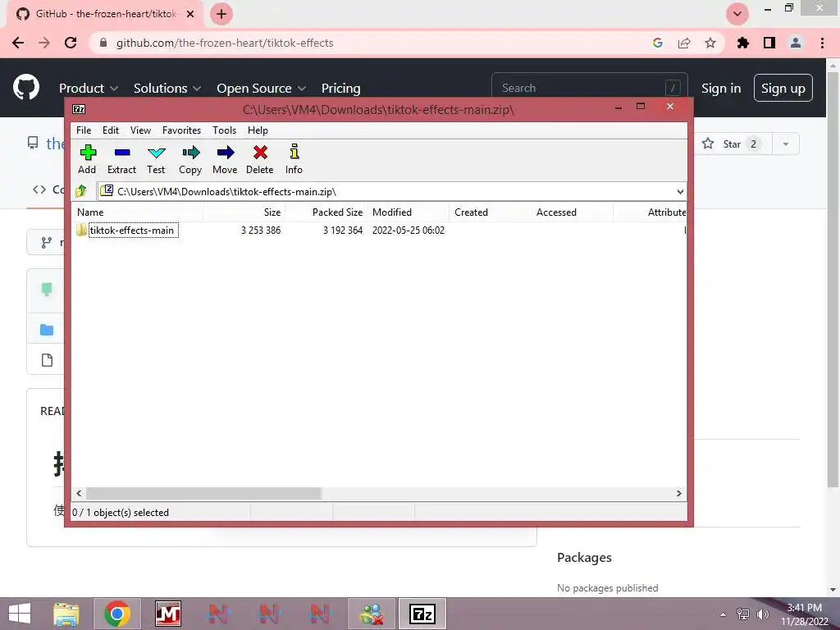The image size is (840, 630).
Task: Show hidden system tray icons
Action: 724,614
